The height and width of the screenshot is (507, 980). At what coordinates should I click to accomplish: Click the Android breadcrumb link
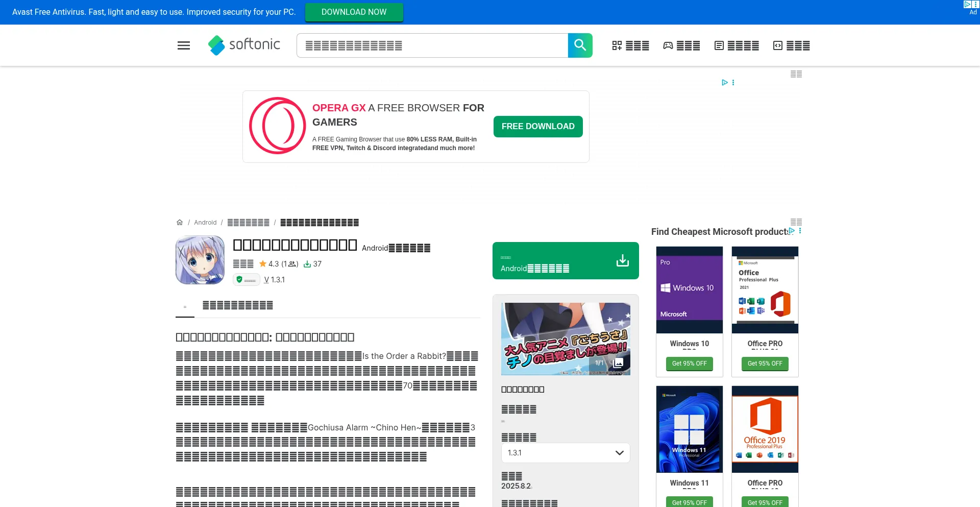(205, 222)
